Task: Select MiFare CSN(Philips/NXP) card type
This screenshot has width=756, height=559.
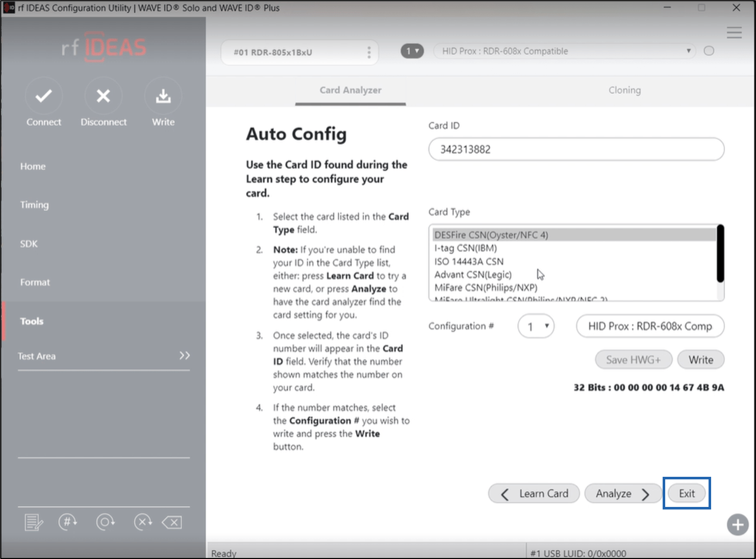Action: (x=574, y=287)
